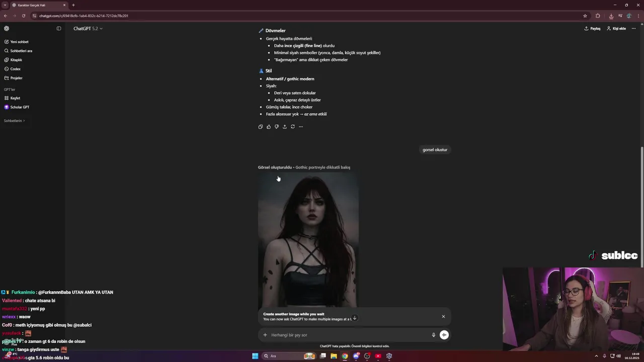The height and width of the screenshot is (362, 644).
Task: Copy the response with the copy icon
Action: click(x=261, y=127)
